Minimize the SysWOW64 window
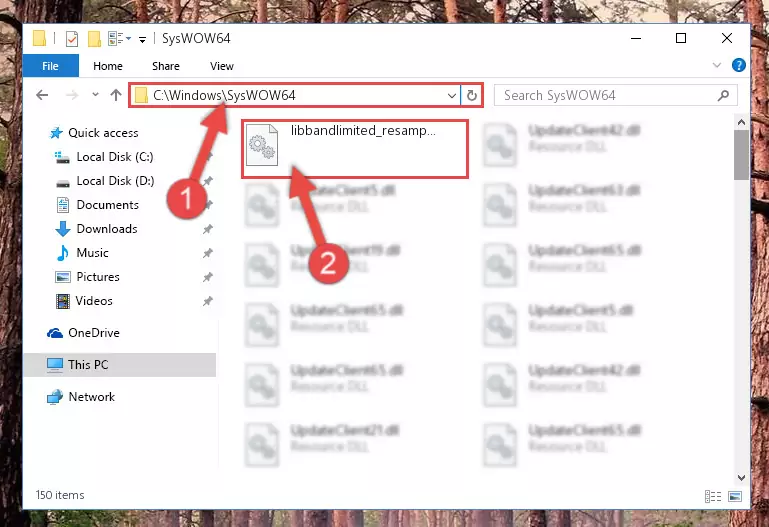769x527 pixels. point(636,38)
